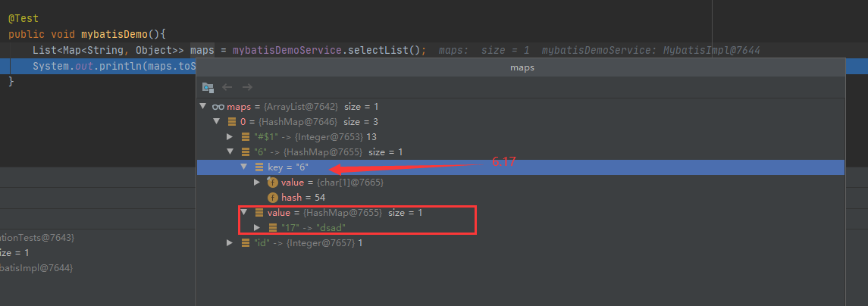This screenshot has width=868, height=306.
Task: Click the entry icon beside key = "6"
Action: click(259, 167)
